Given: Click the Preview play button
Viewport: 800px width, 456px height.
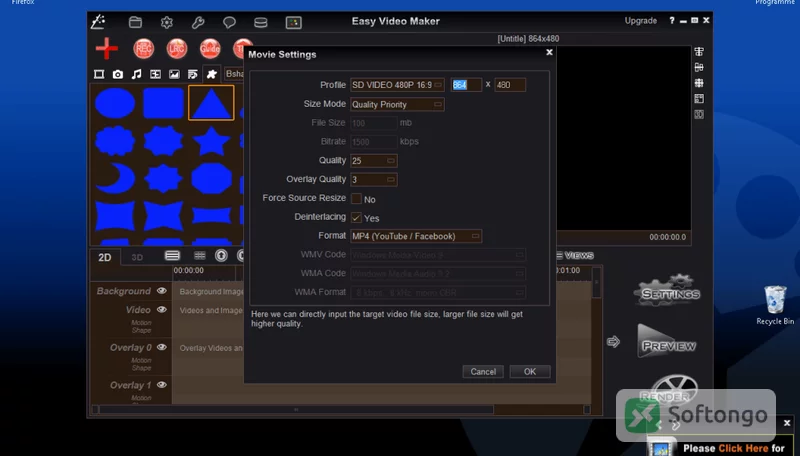Looking at the screenshot, I should coord(667,341).
